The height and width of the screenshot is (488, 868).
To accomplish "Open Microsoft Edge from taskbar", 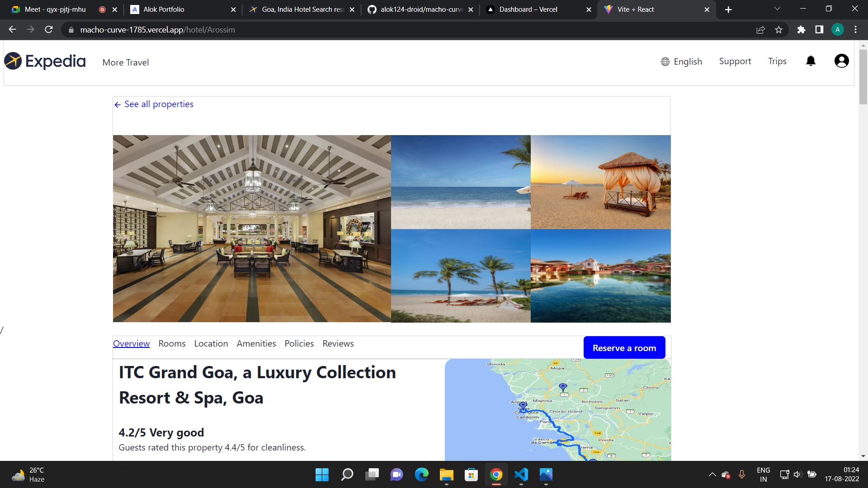I will click(x=421, y=474).
